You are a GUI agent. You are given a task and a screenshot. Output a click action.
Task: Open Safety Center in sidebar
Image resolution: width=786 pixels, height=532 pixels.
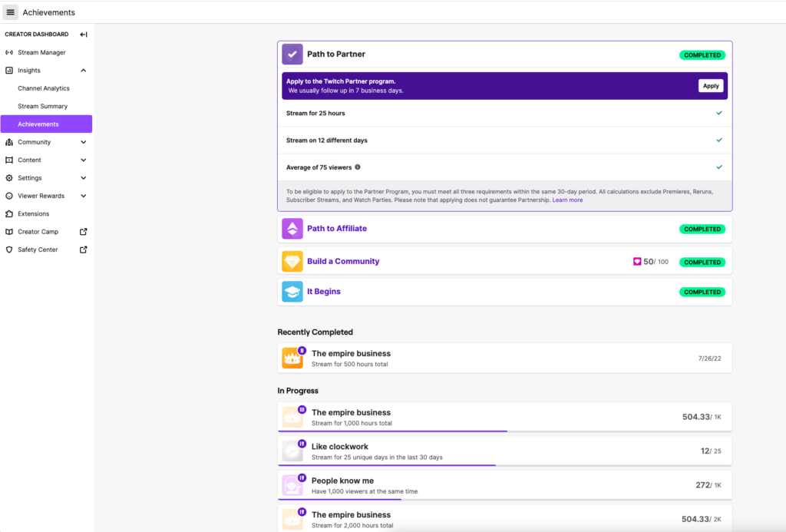tap(46, 249)
